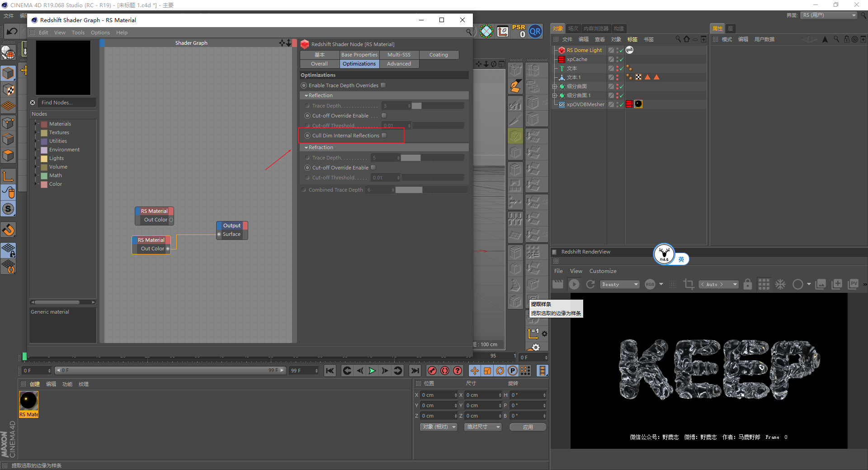Screen dimensions: 868x470
Task: Open the Tools menu in Shader Graph
Action: pyautogui.click(x=78, y=33)
